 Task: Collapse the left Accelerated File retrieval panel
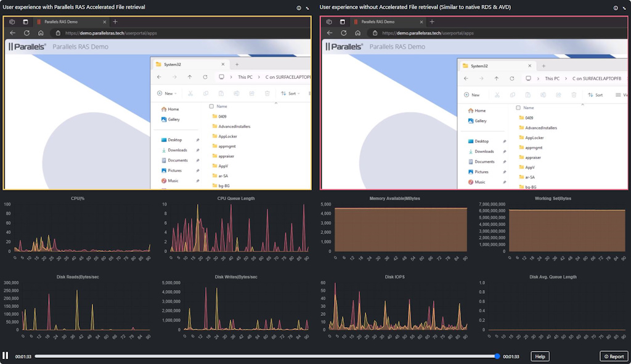[307, 8]
